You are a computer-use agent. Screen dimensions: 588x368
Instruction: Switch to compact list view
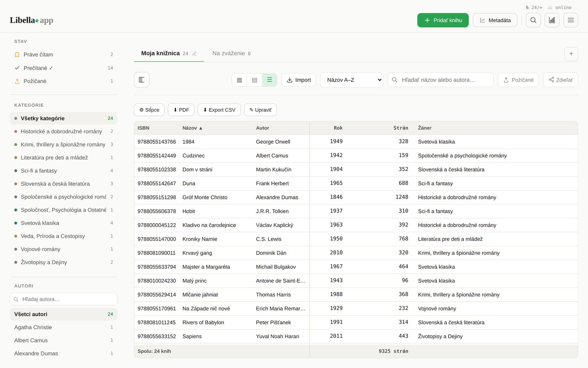pyautogui.click(x=255, y=80)
